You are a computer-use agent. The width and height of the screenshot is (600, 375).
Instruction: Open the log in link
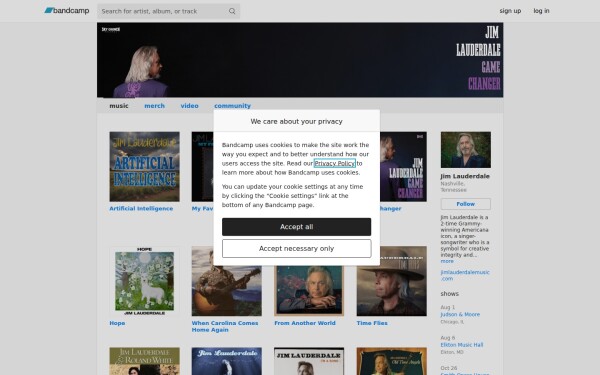pos(541,11)
